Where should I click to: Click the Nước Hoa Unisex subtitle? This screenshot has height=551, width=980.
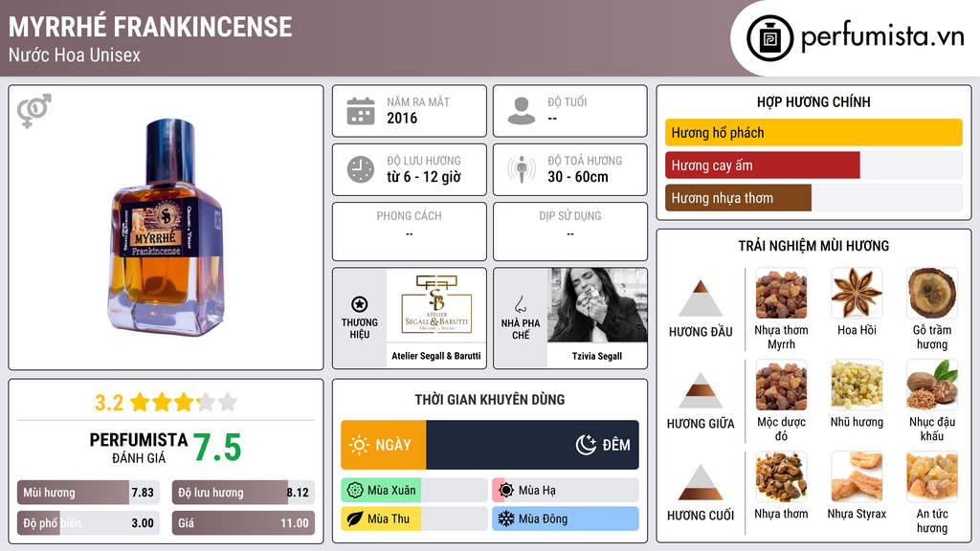[x=75, y=55]
